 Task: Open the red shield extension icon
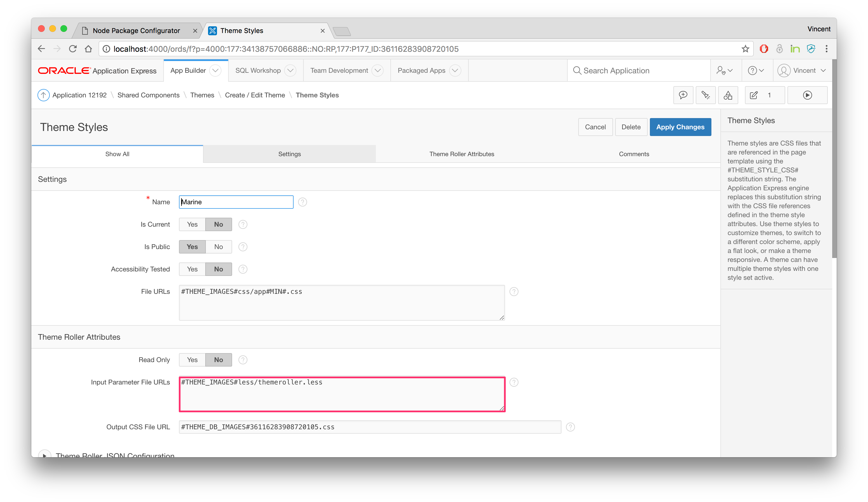(764, 49)
